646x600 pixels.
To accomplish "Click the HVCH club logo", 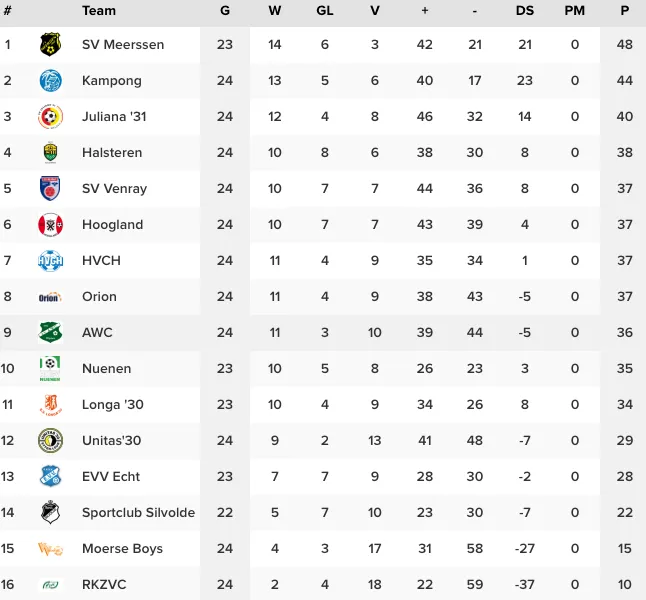I will coord(50,260).
